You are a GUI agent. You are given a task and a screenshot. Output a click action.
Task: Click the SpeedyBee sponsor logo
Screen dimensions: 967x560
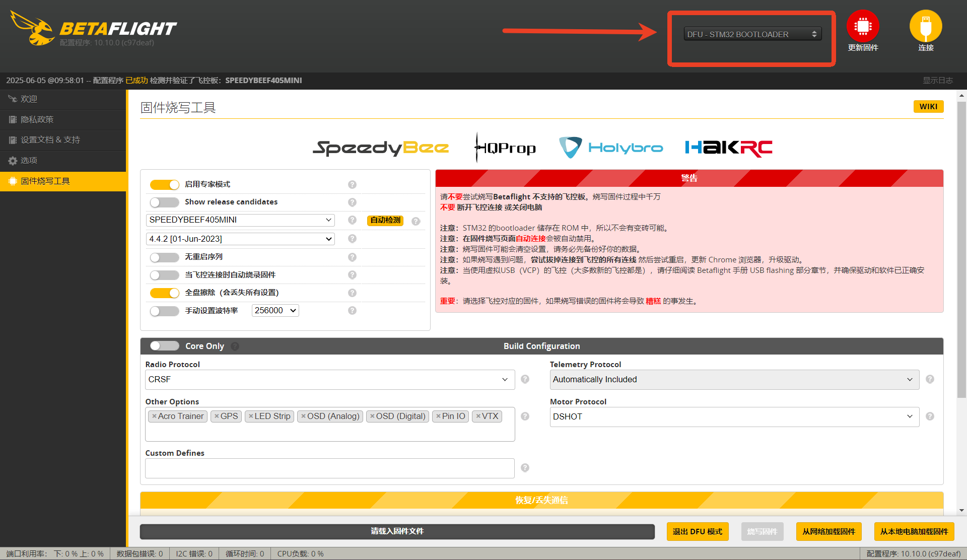click(381, 148)
